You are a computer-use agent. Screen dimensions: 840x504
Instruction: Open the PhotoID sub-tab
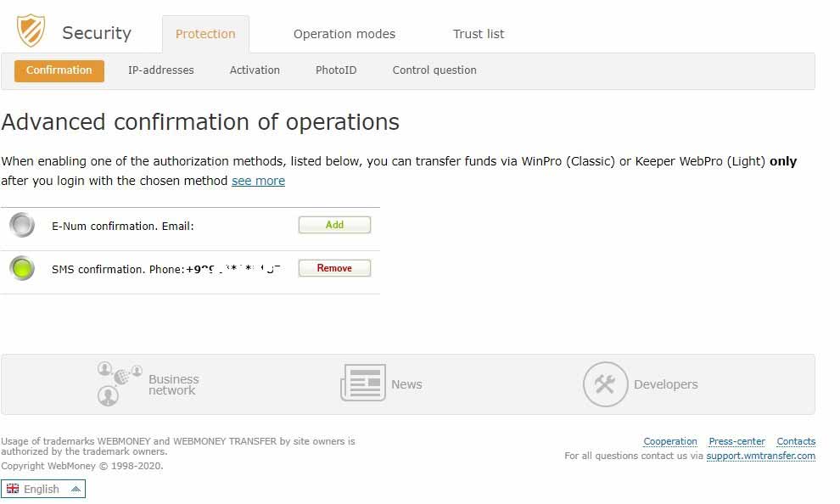[x=336, y=70]
